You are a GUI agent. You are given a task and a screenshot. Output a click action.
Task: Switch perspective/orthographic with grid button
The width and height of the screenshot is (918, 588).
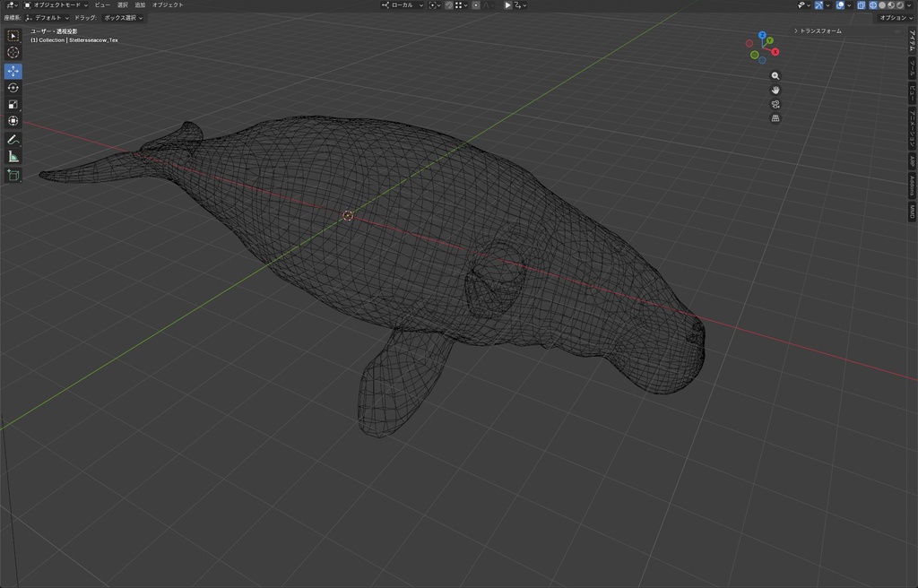click(775, 118)
